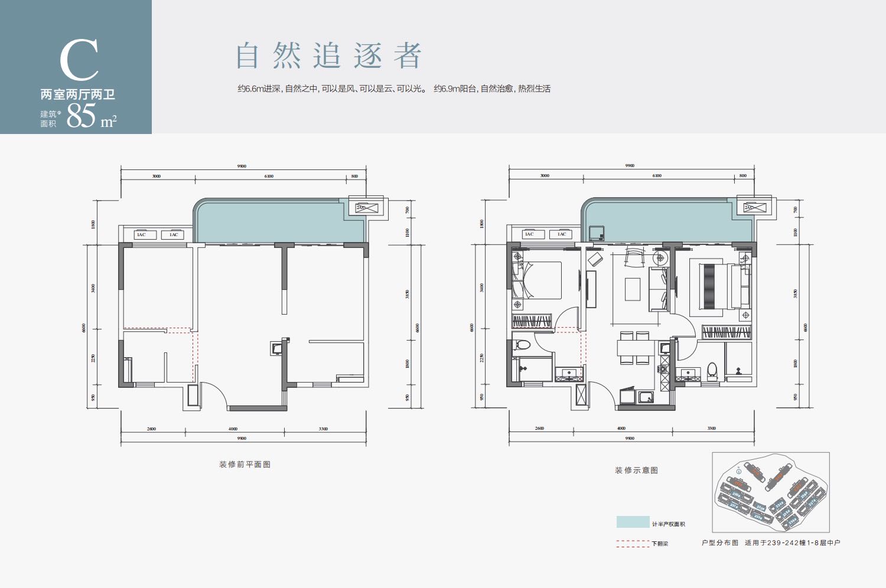This screenshot has width=886, height=588.
Task: Select the wardrobe in the furnished left bedroom
Action: point(533,321)
